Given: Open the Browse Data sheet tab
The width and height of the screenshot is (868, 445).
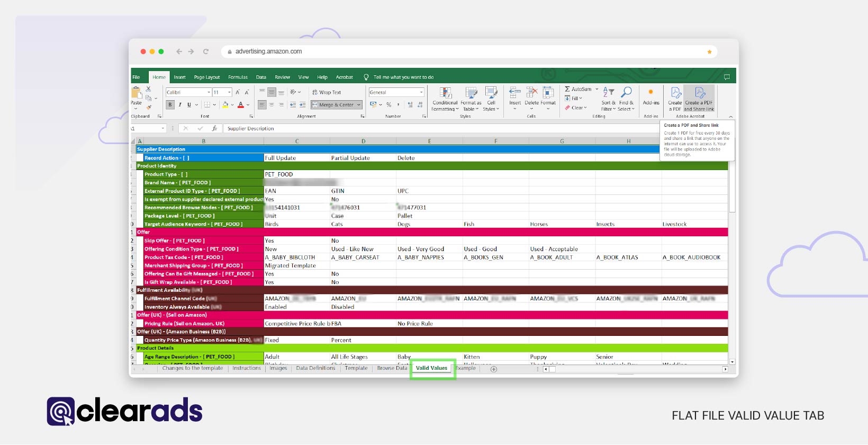Looking at the screenshot, I should coord(392,368).
